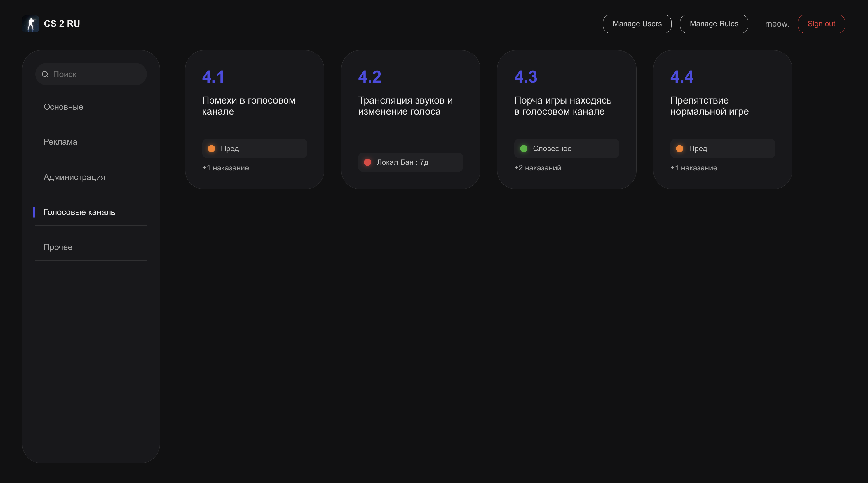868x483 pixels.
Task: Expand +2 наказаний on rule 4.3
Action: click(x=537, y=168)
